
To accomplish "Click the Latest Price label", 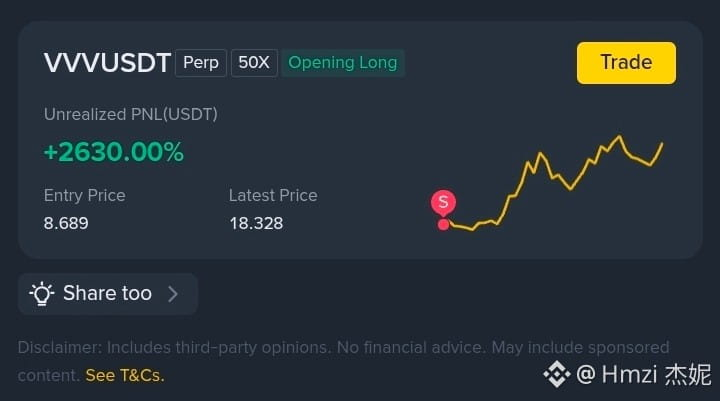I will (x=273, y=196).
